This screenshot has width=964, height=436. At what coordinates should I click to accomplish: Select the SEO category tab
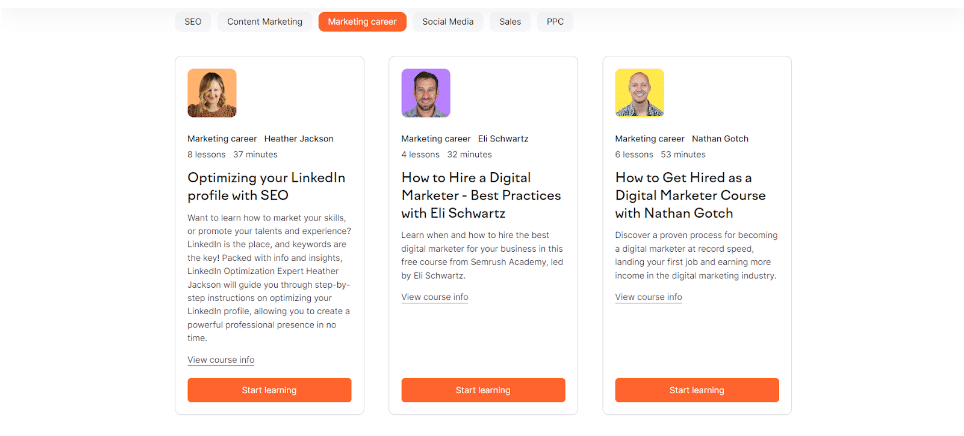point(193,22)
